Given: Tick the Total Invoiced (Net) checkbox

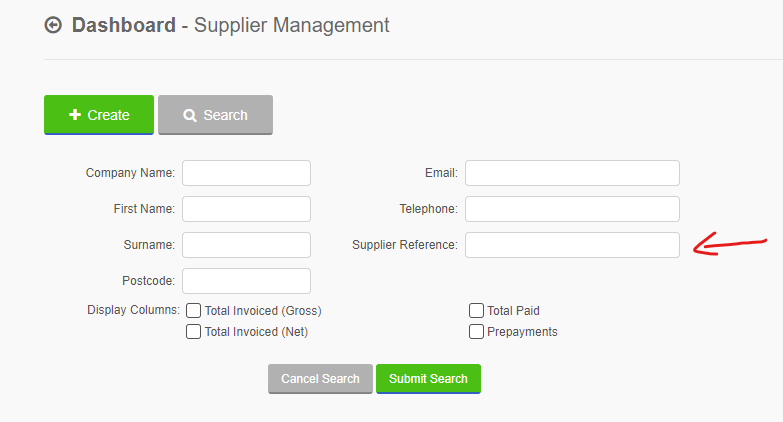Looking at the screenshot, I should (193, 332).
